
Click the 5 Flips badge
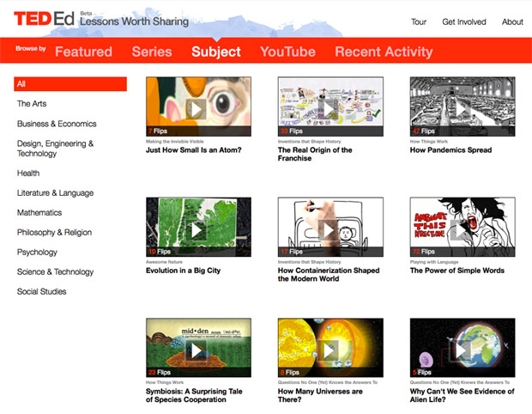(x=421, y=372)
